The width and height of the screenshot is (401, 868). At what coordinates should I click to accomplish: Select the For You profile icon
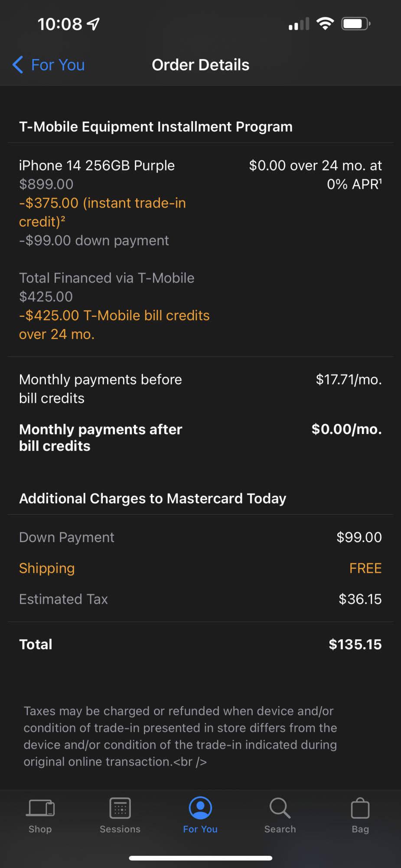pos(200,808)
